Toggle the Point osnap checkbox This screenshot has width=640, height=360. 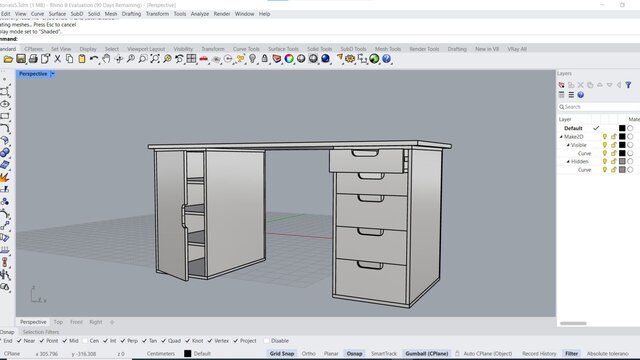pyautogui.click(x=42, y=340)
